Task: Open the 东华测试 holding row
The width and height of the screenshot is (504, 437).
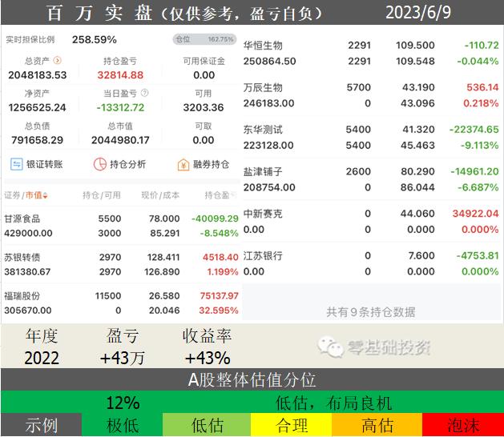Action: coord(371,137)
